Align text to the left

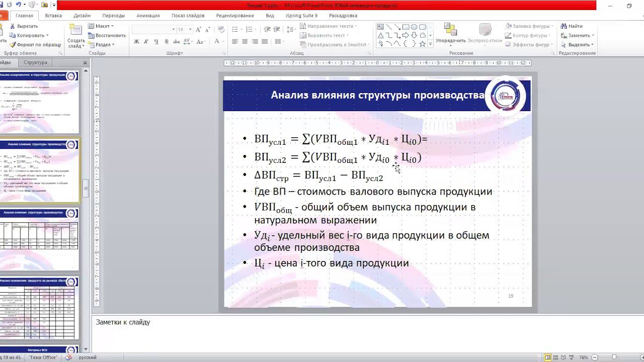click(235, 42)
